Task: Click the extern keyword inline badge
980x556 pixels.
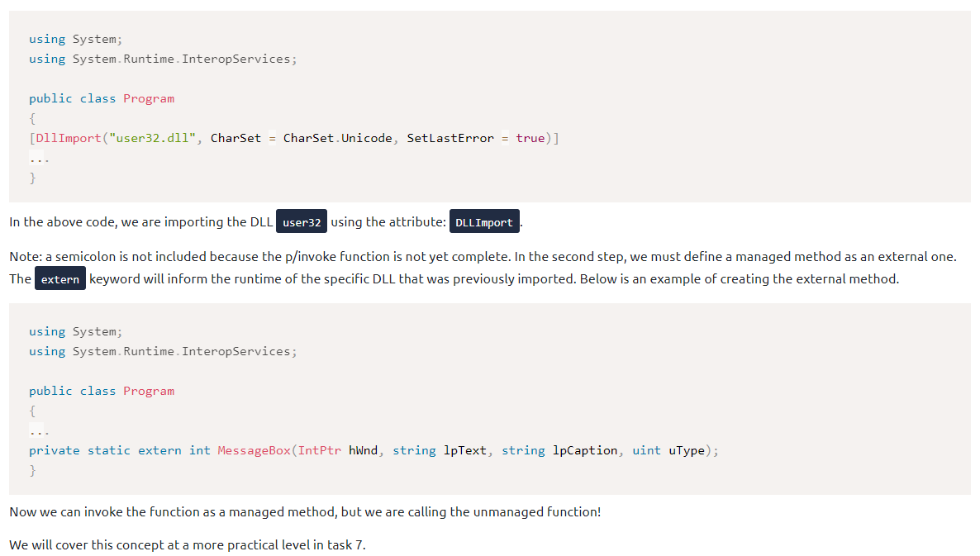Action: click(x=60, y=279)
